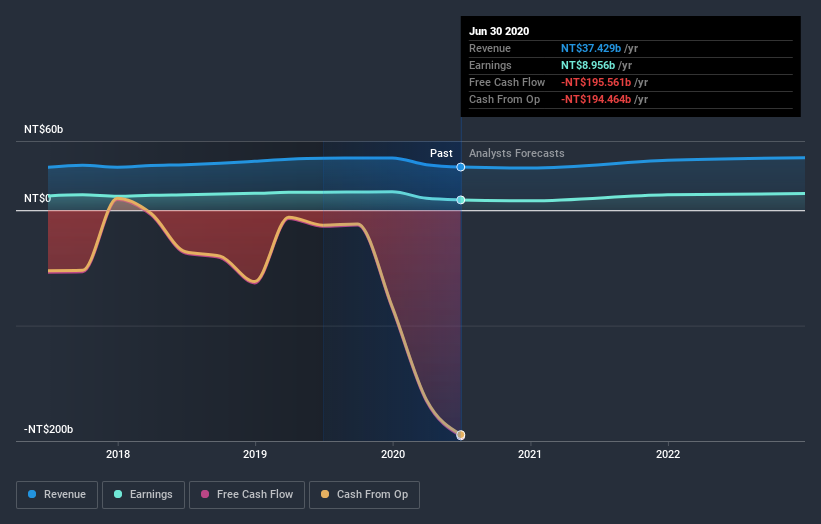
Task: Click the blue Revenue legend dot
Action: coord(32,494)
